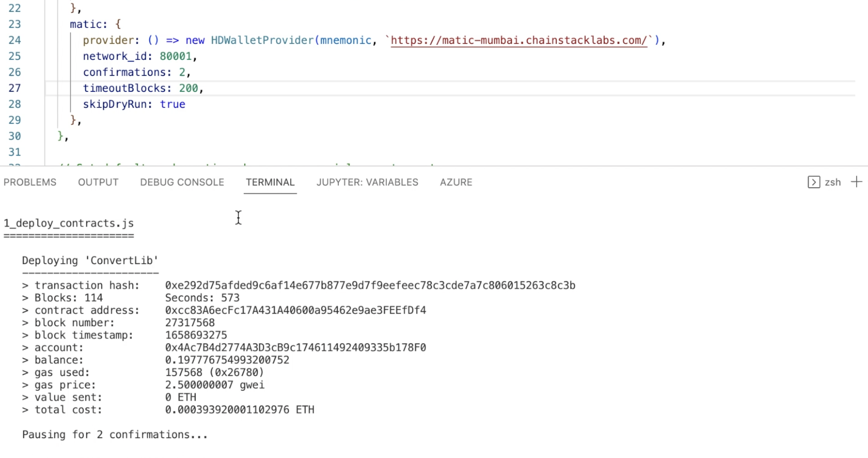Click the zsh terminal shell icon

point(813,182)
